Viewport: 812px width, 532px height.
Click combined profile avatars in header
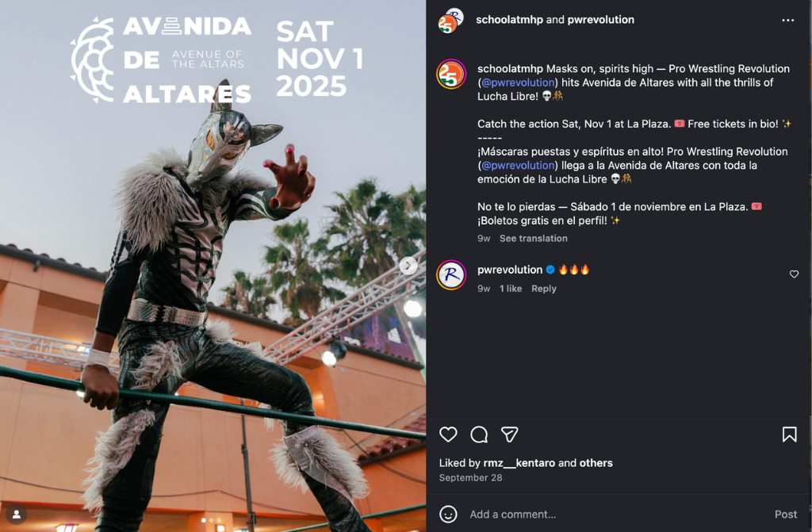pyautogui.click(x=450, y=20)
